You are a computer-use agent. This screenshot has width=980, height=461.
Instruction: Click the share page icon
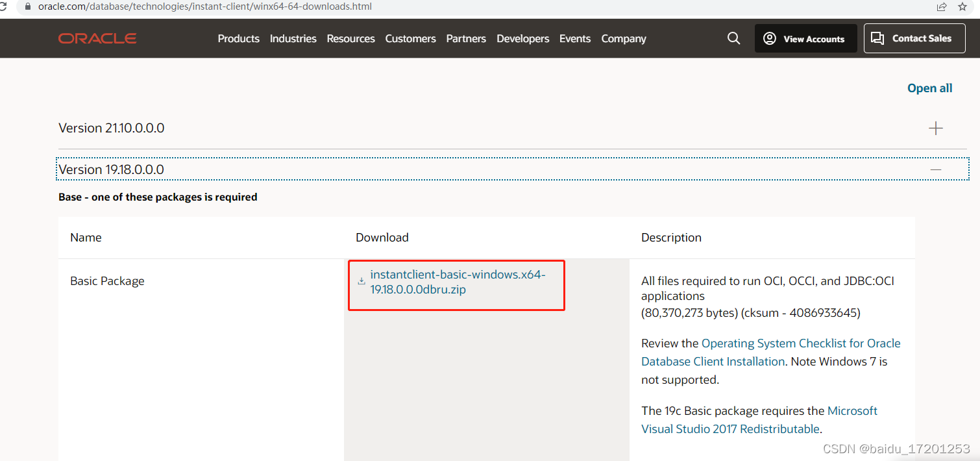pos(942,6)
